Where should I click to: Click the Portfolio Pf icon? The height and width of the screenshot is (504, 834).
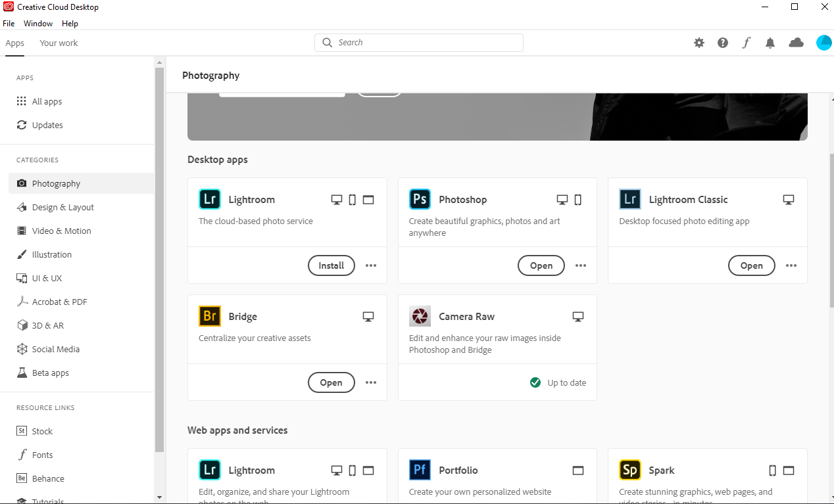pyautogui.click(x=420, y=470)
